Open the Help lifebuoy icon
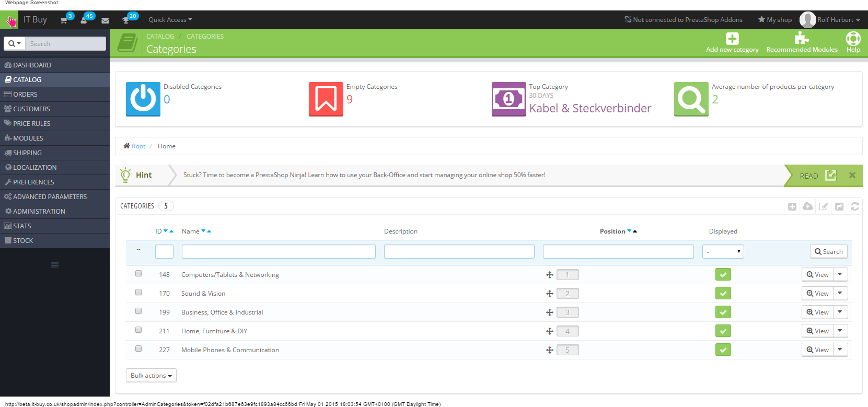868x407 pixels. point(853,38)
